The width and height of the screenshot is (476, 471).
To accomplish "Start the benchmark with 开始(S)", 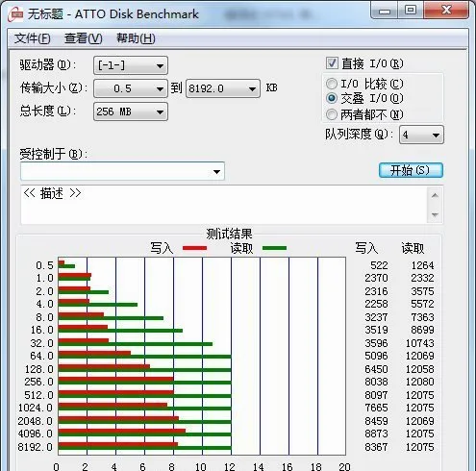I will coord(411,170).
